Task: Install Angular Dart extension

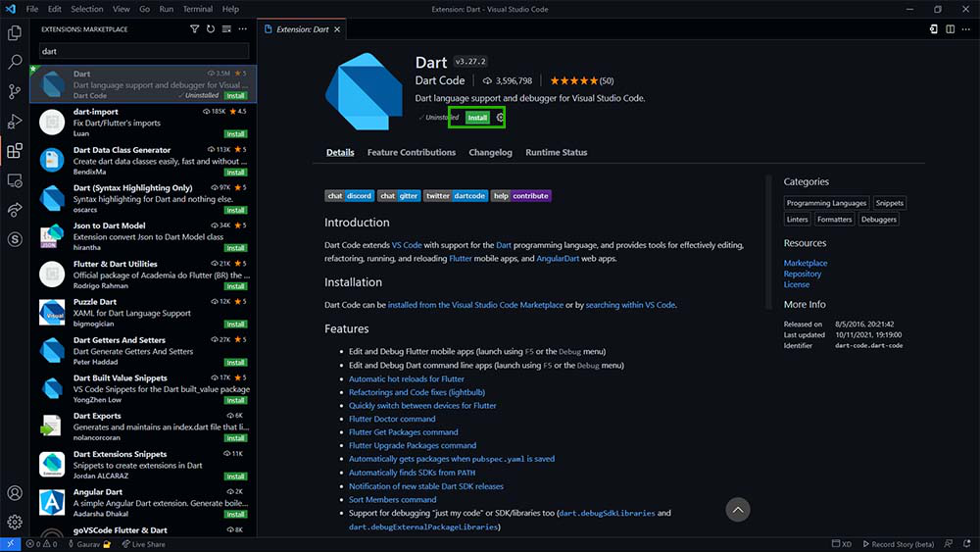Action: (235, 514)
